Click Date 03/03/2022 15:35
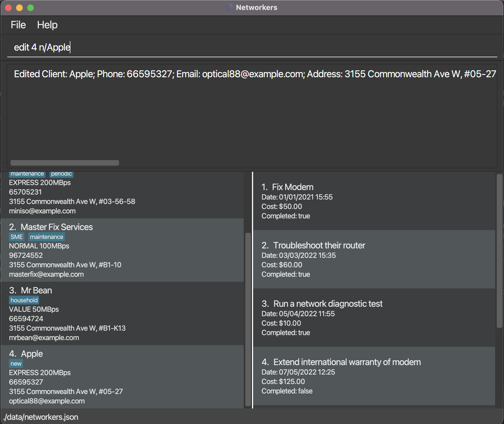 [x=299, y=255]
